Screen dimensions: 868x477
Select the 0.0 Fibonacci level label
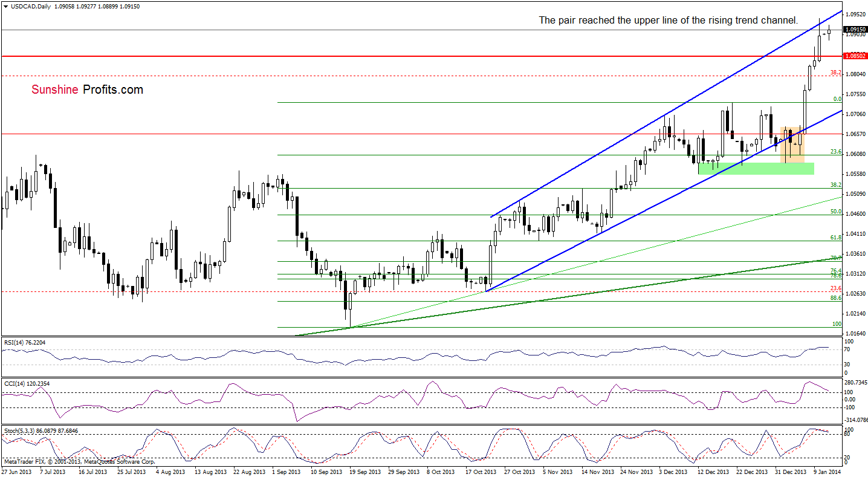pyautogui.click(x=837, y=99)
